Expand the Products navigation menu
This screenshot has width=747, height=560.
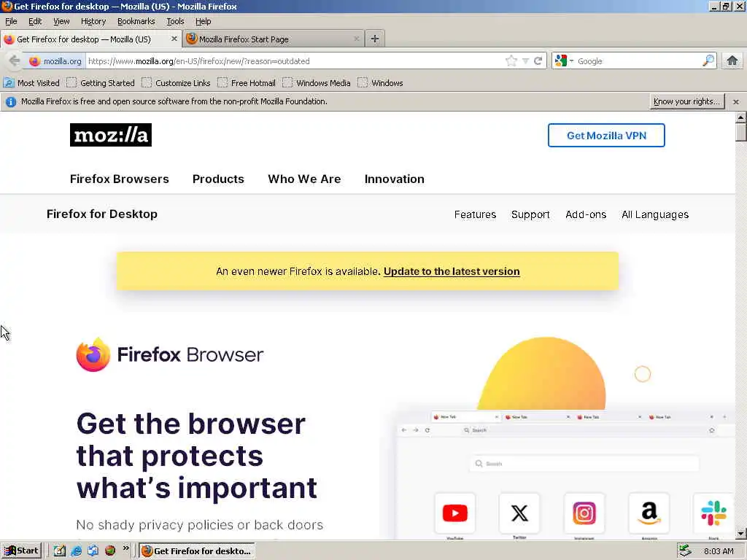click(218, 179)
